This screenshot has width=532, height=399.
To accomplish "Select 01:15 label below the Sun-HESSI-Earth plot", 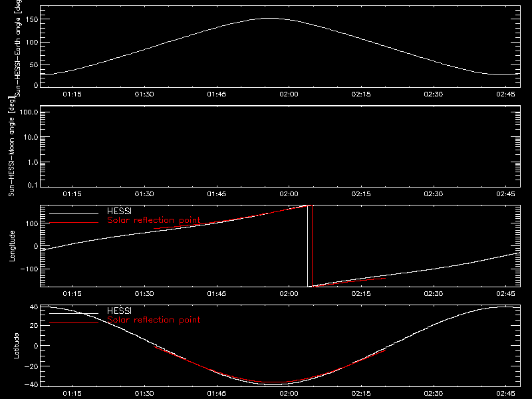I will pyautogui.click(x=72, y=94).
